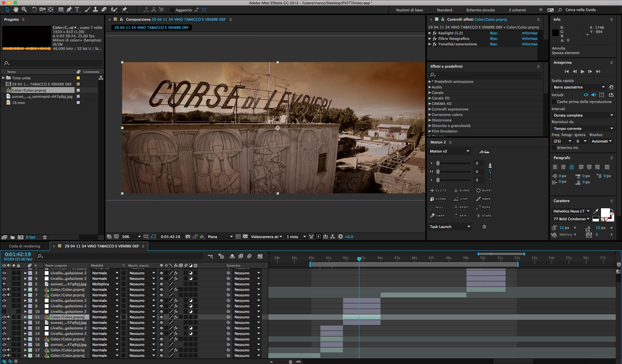Image resolution: width=622 pixels, height=364 pixels.
Task: Create new folder in Project panel
Action: point(12,237)
